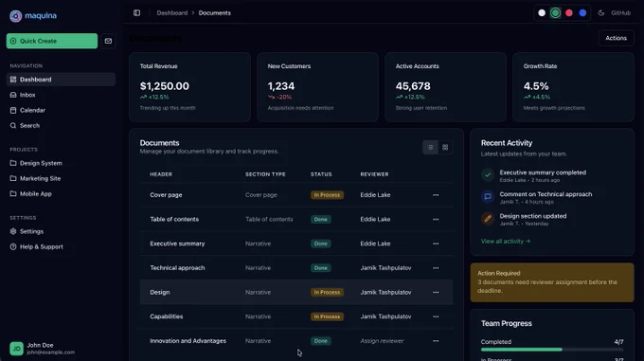Click the Dashboard breadcrumb link
The width and height of the screenshot is (644, 361).
172,12
